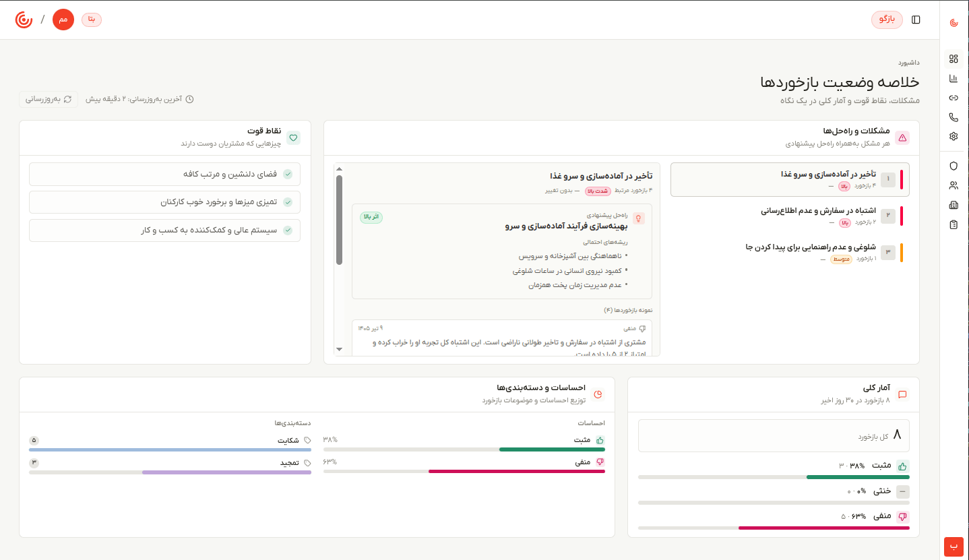Open the dashboard grid icon in sidebar
This screenshot has width=969, height=560.
[x=954, y=59]
